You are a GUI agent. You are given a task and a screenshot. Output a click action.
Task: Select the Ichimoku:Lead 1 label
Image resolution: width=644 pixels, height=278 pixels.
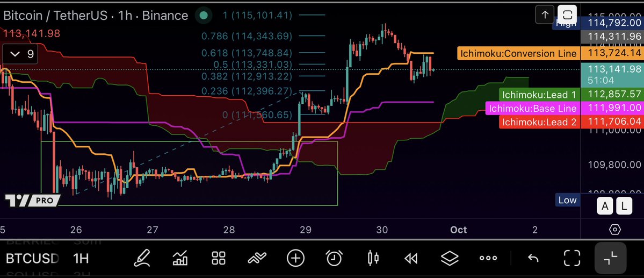click(539, 95)
